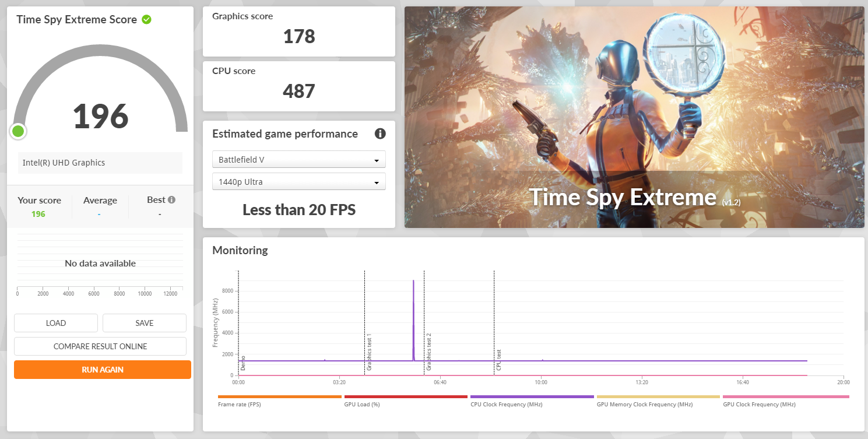Open the 1440p Ultra resolution dropdown

[299, 181]
